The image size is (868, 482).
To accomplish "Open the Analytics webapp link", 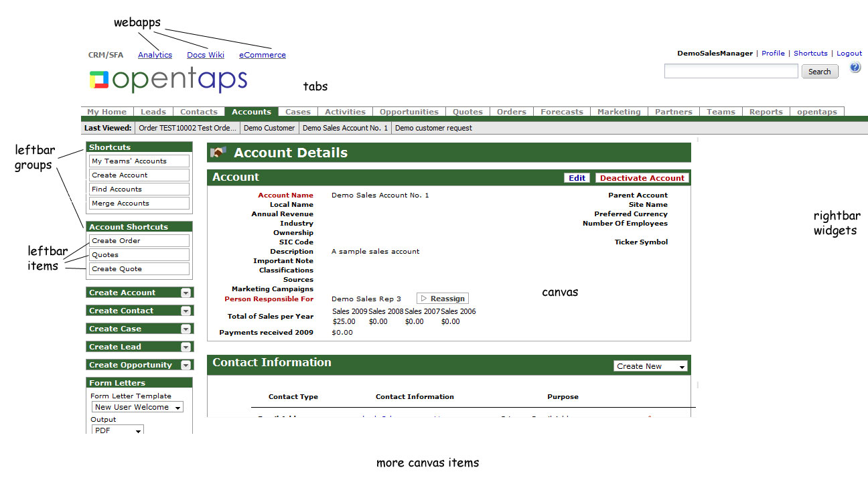I will coord(155,55).
